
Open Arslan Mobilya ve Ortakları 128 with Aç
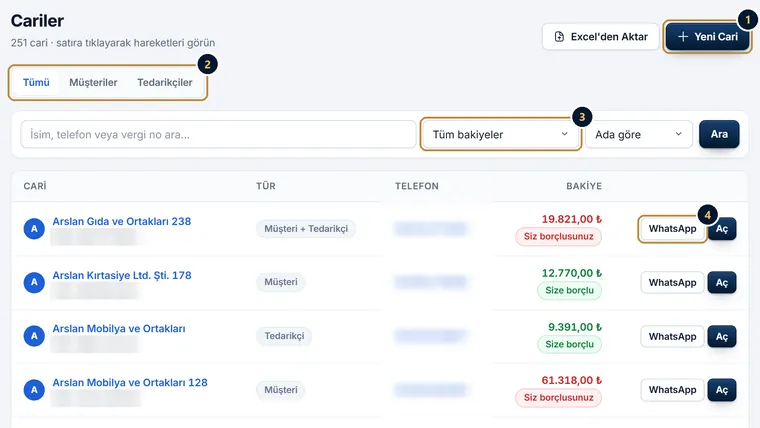tap(722, 390)
